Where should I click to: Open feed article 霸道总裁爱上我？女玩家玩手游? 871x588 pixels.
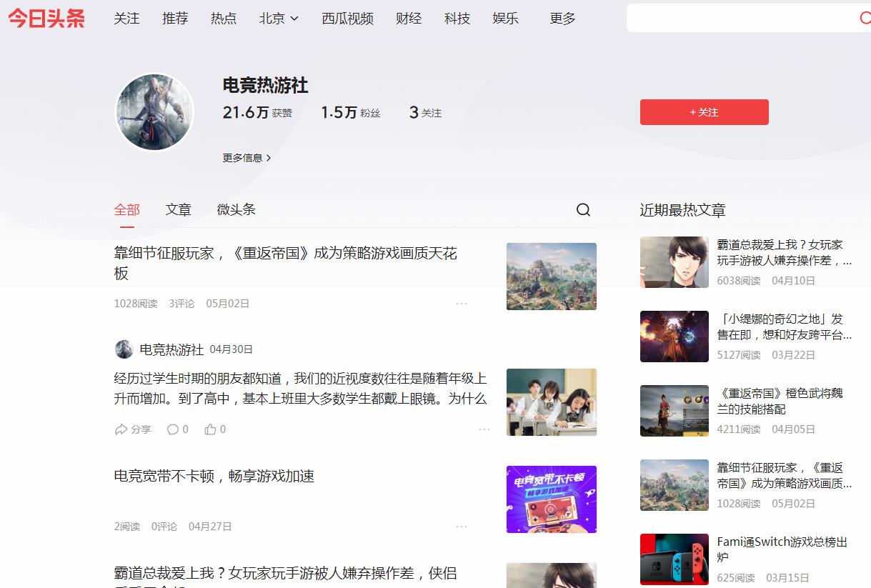(x=286, y=576)
